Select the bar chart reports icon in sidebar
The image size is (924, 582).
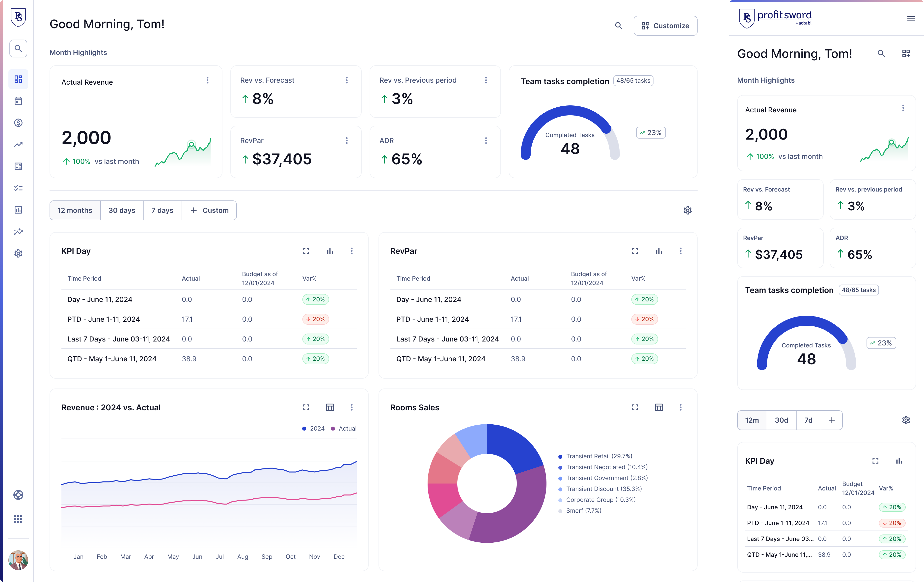click(x=18, y=210)
